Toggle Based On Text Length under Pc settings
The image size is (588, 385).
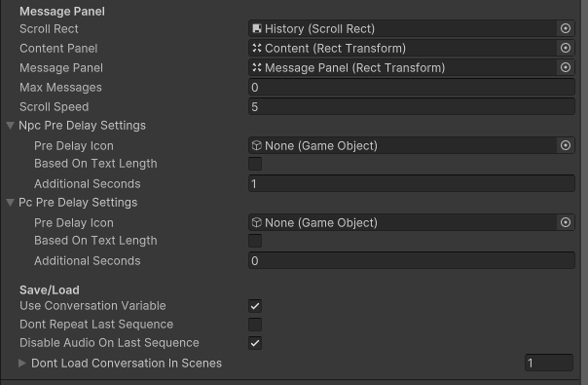(x=255, y=241)
